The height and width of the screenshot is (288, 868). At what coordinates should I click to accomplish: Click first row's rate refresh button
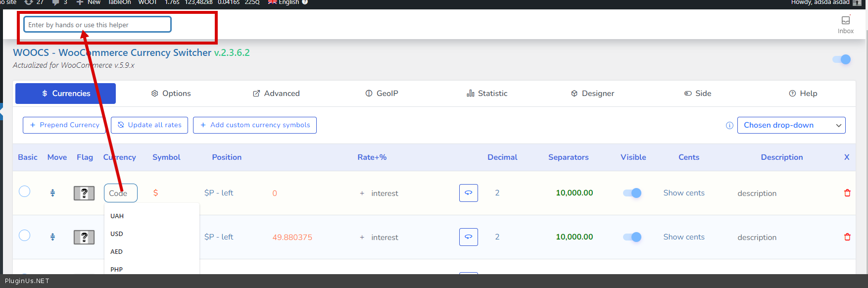(468, 193)
